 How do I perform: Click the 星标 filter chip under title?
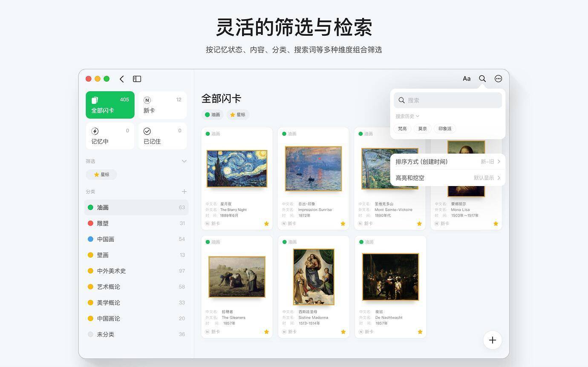(x=238, y=115)
